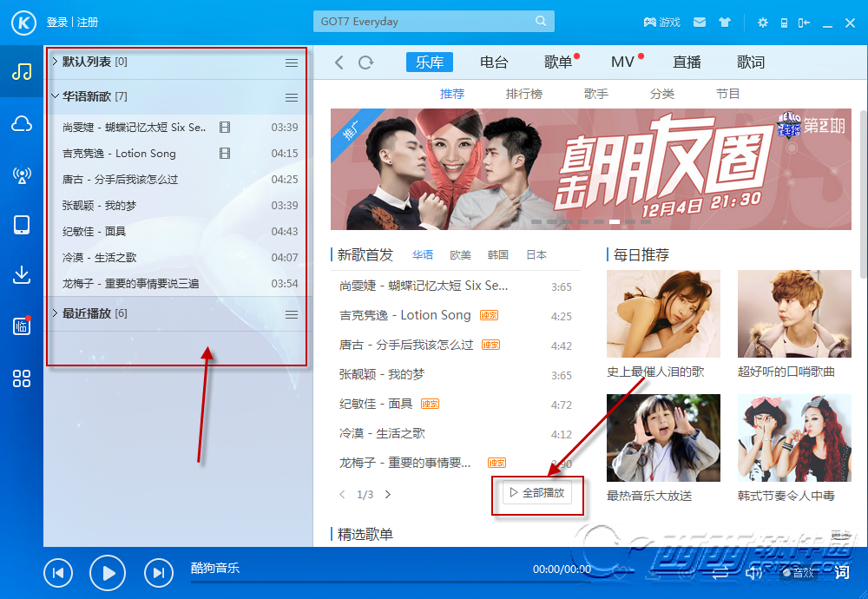Viewport: 868px width, 599px height.
Task: Click the playback progress bar
Action: [x=391, y=582]
